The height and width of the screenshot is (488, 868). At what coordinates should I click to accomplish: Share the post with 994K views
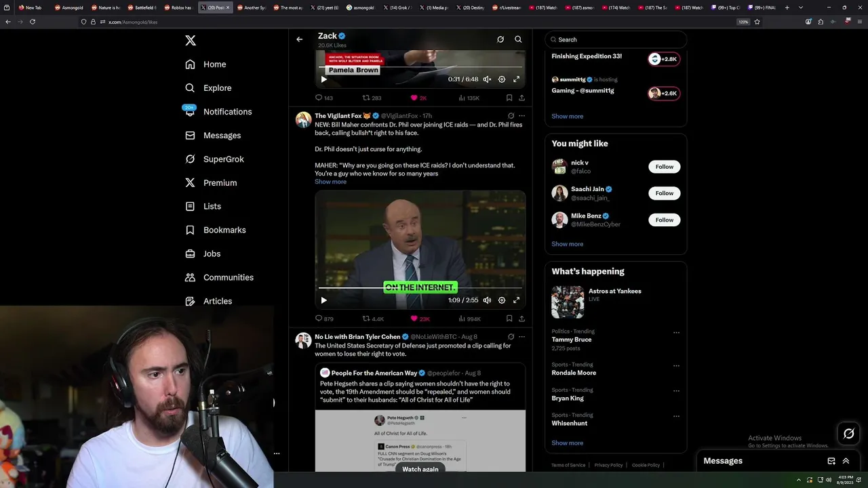(521, 319)
